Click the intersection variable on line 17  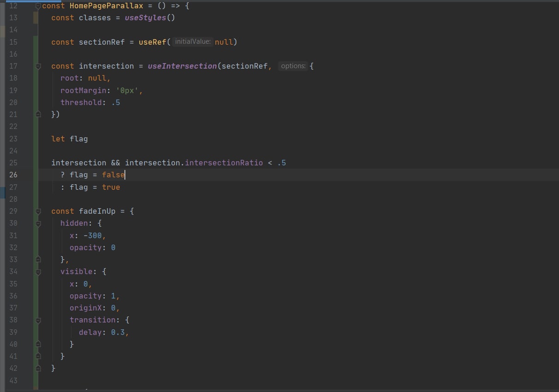(x=106, y=66)
